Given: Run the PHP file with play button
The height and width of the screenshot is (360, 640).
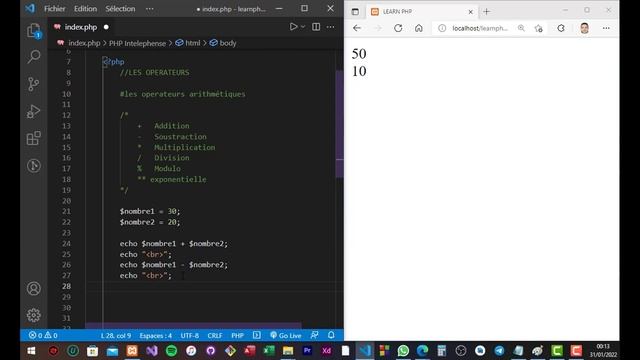Looking at the screenshot, I should tap(293, 27).
